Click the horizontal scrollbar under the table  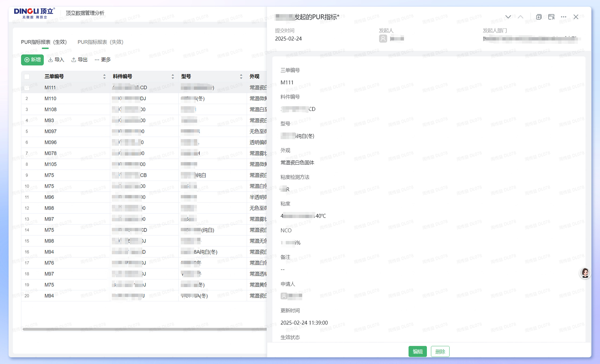coord(144,329)
